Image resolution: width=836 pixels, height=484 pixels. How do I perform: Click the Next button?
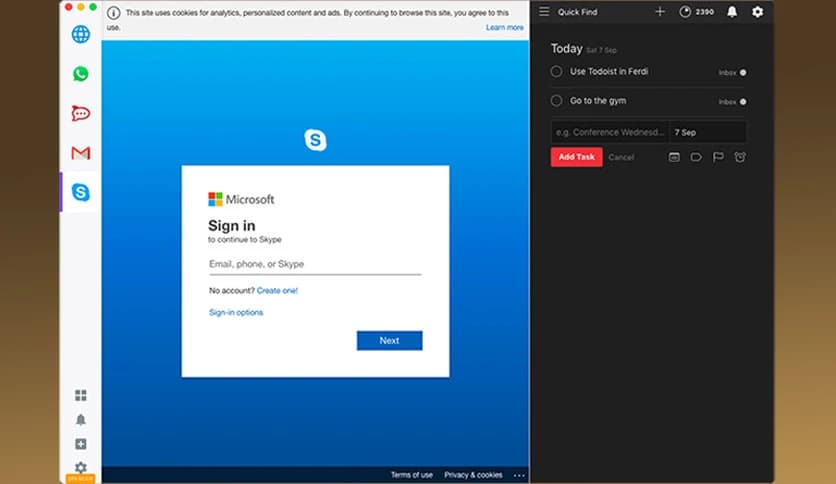click(x=389, y=341)
